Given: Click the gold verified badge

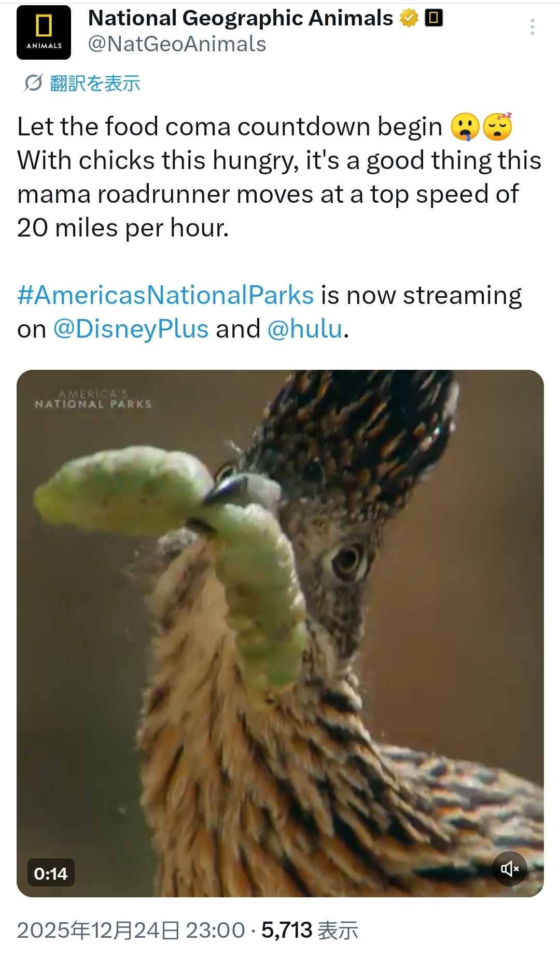Looking at the screenshot, I should (409, 19).
